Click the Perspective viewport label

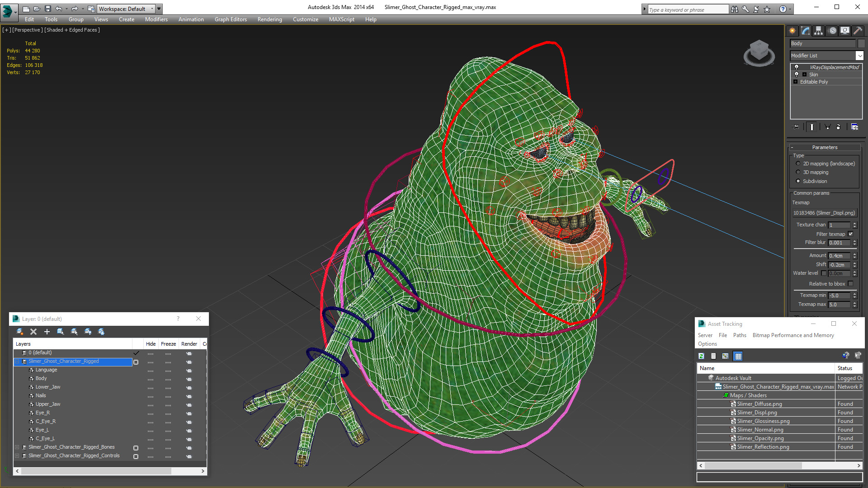point(28,30)
